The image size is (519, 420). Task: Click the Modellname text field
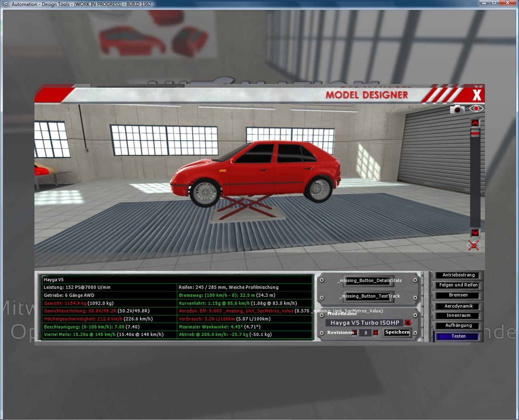pos(364,323)
